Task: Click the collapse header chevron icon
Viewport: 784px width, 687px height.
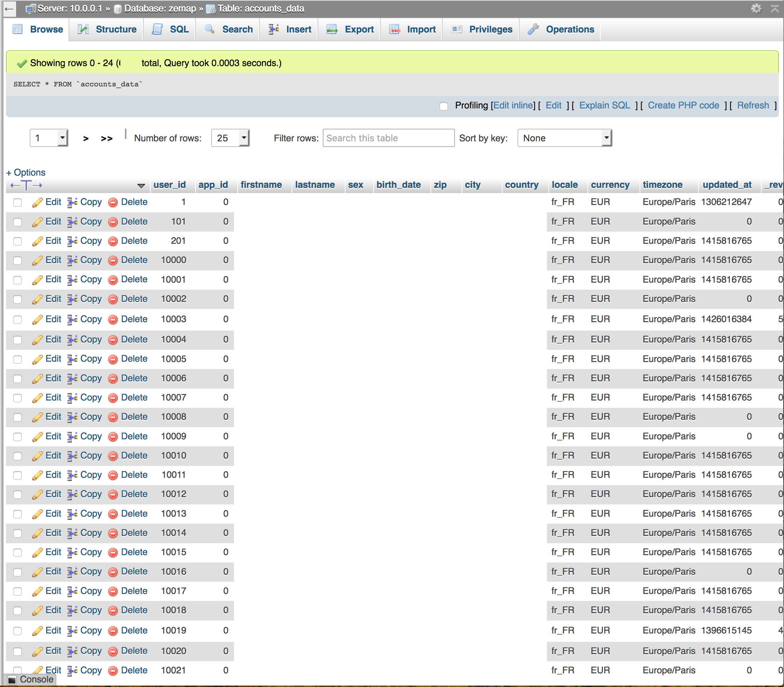Action: pos(775,8)
